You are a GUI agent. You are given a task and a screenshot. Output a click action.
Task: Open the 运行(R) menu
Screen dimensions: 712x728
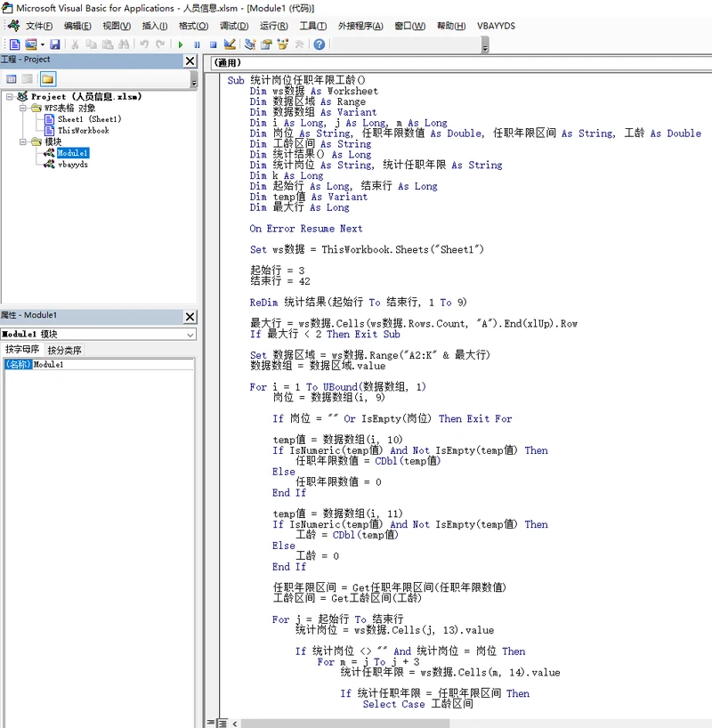coord(274,26)
